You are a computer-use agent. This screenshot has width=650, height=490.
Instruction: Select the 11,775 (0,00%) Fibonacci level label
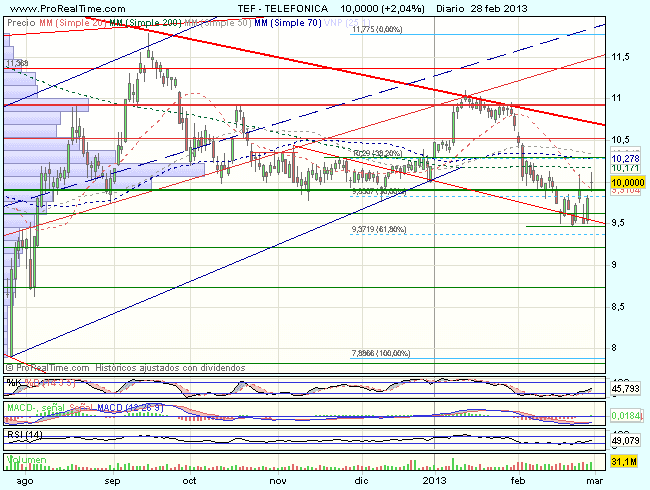(376, 30)
